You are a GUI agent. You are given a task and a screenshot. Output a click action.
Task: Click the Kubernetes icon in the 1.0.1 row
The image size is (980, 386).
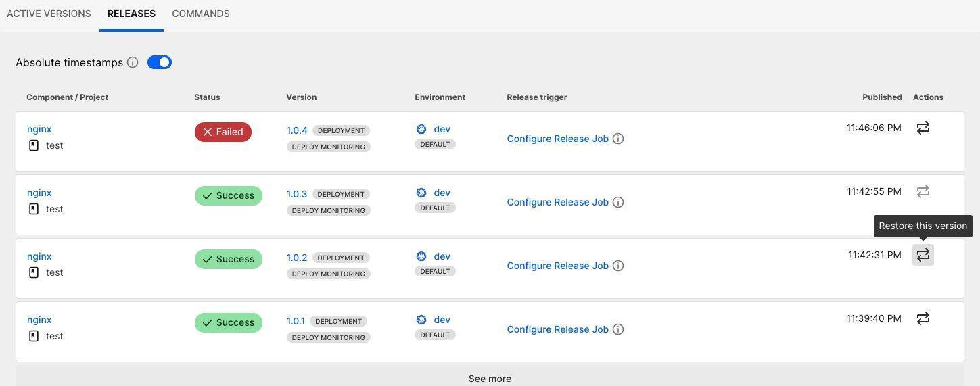[421, 320]
